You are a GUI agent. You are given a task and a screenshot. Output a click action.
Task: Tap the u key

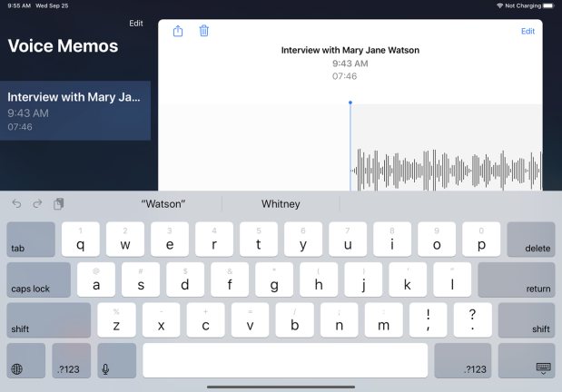coord(348,239)
